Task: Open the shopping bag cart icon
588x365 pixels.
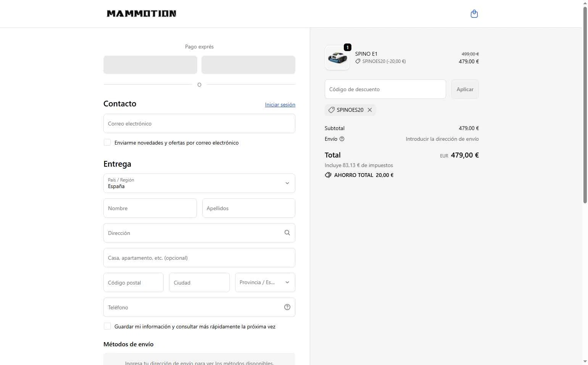Action: (x=474, y=14)
